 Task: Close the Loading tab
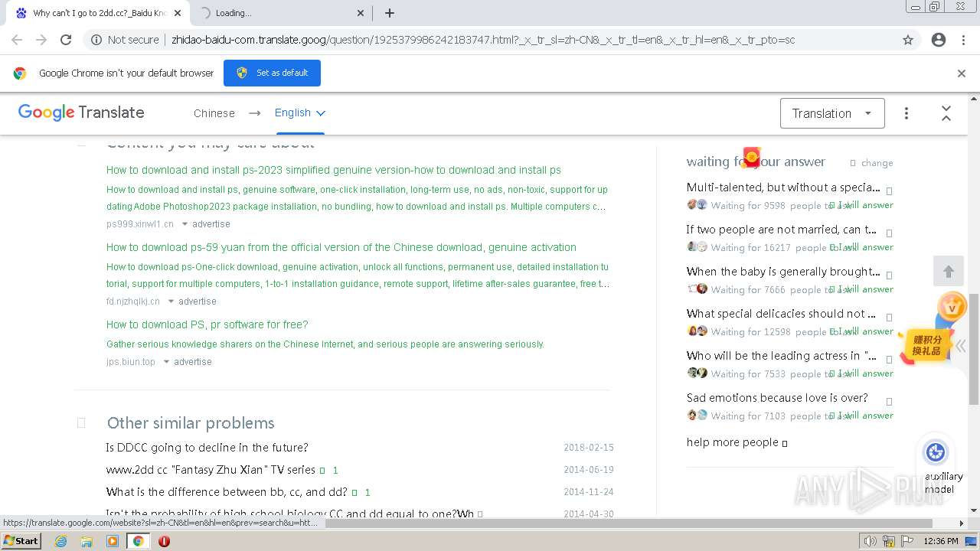click(361, 13)
